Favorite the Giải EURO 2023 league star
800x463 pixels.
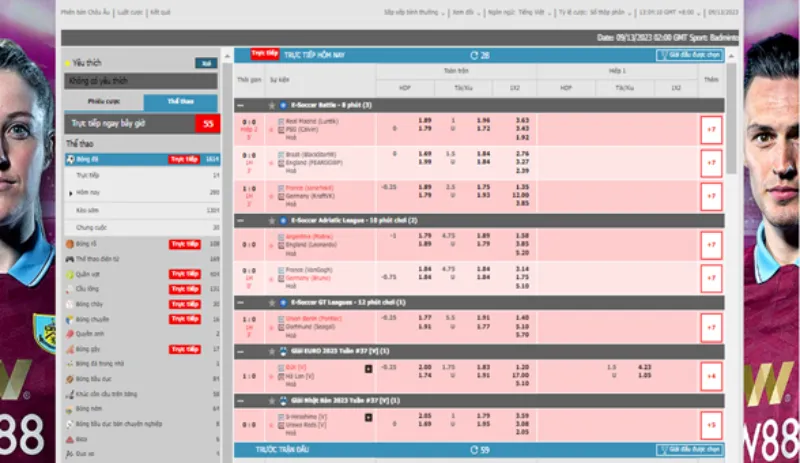271,351
